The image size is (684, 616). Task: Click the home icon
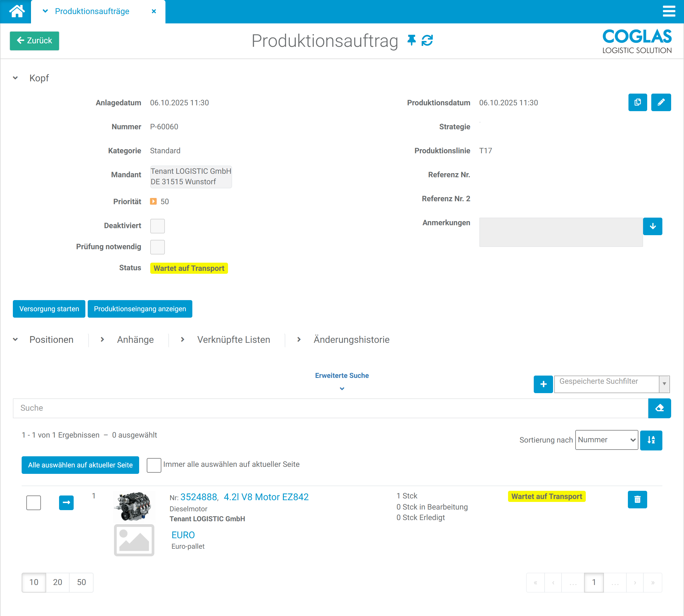(17, 11)
